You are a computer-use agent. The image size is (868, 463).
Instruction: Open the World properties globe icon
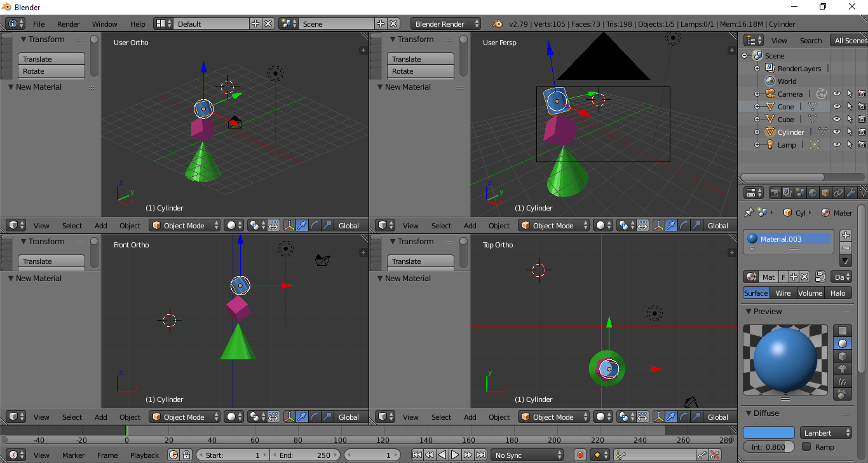[x=813, y=192]
